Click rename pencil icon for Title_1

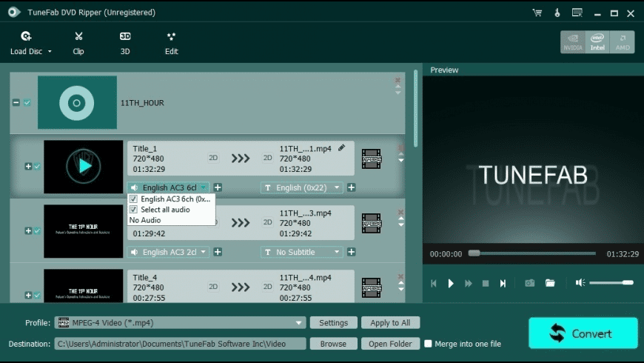tap(341, 148)
